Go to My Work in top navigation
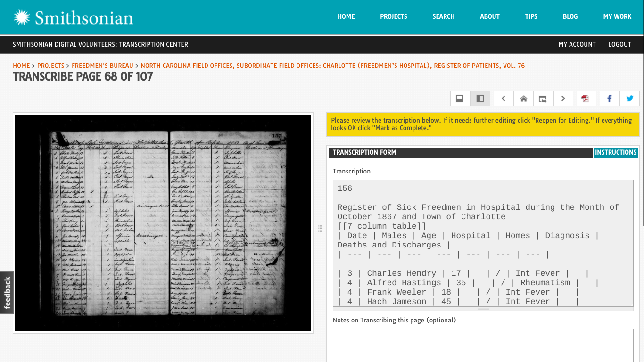The image size is (644, 362). coord(617,16)
